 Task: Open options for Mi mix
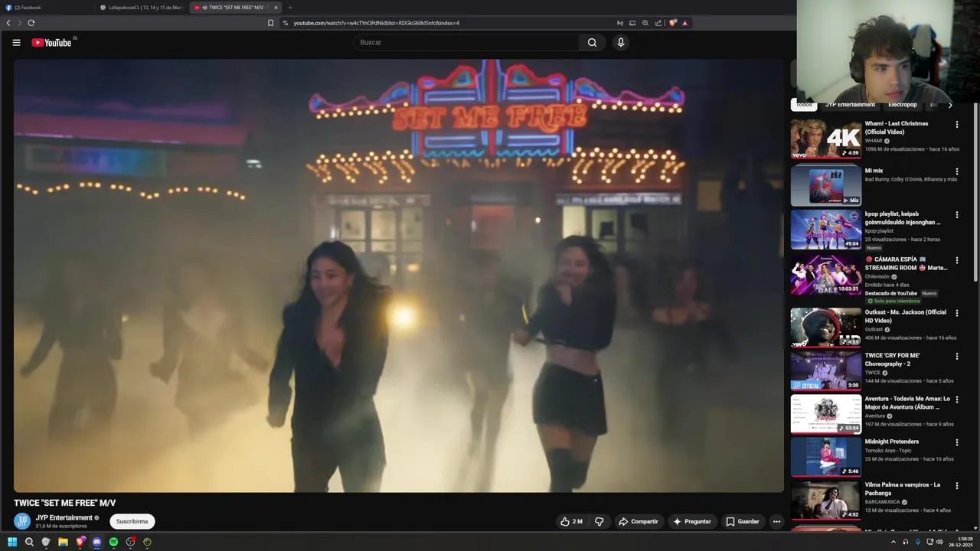(x=956, y=172)
